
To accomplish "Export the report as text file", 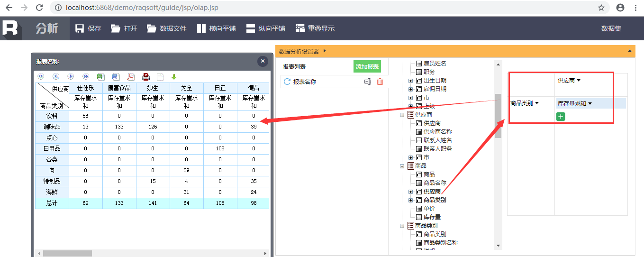I will [160, 76].
